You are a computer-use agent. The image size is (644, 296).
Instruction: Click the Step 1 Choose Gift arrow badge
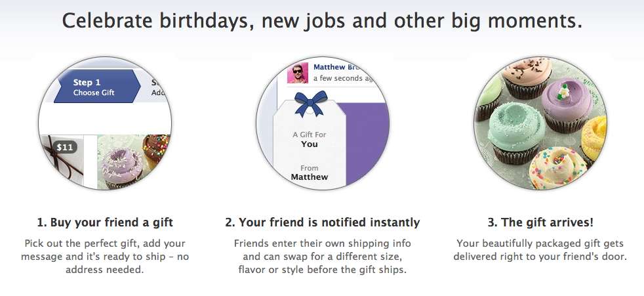(97, 87)
